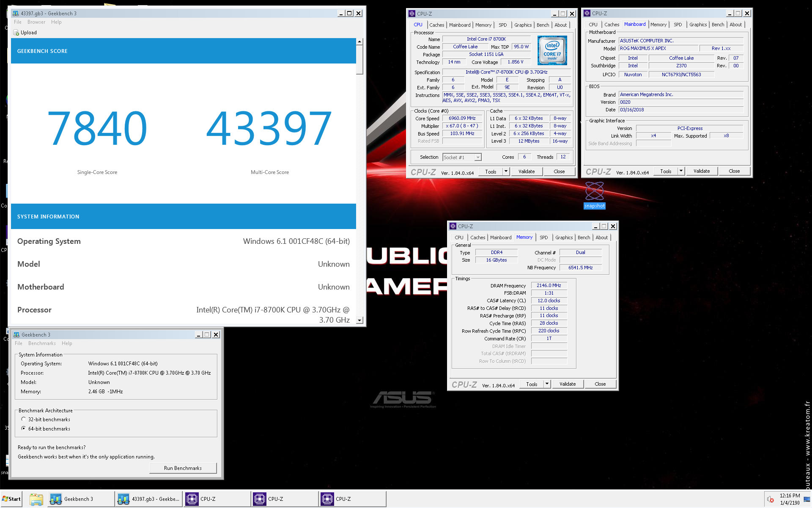The height and width of the screenshot is (508, 812).
Task: Click Close button in CPU-Z Mainboard window
Action: tap(734, 171)
